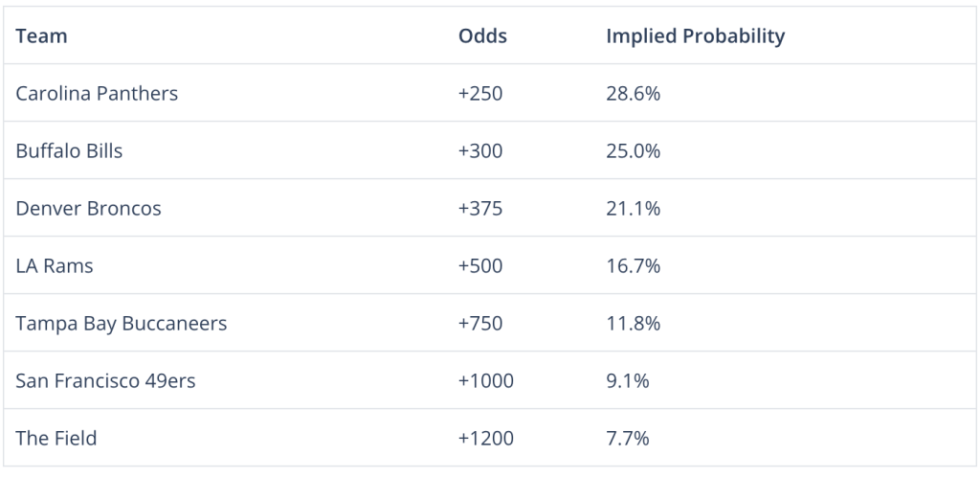Select the Tampa Bay Buccaneers team cell
980x478 pixels.
[x=122, y=324]
